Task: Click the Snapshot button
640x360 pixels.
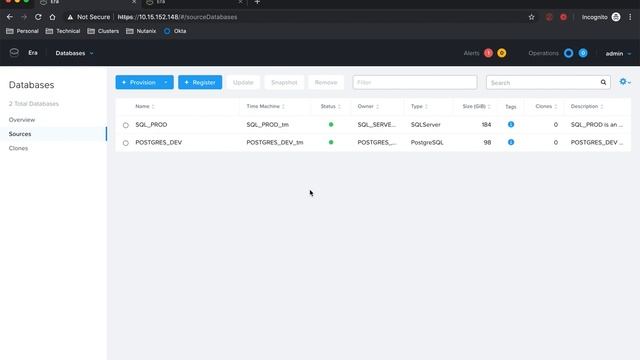Action: pos(284,82)
